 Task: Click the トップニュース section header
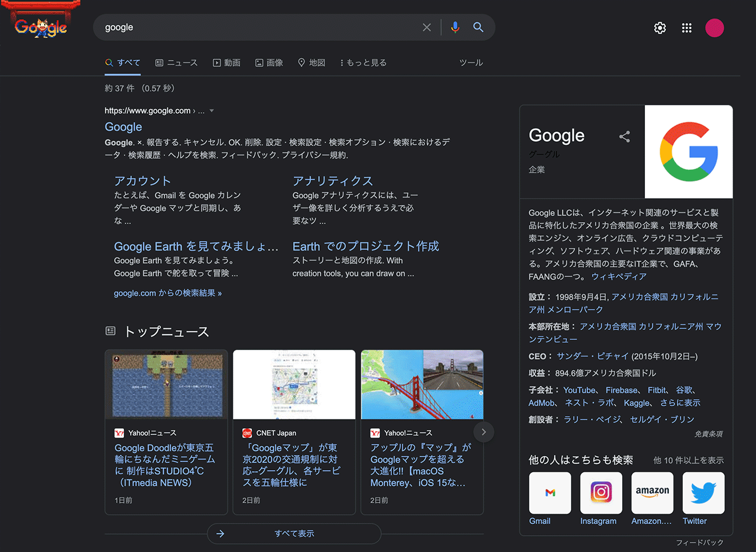click(x=166, y=332)
